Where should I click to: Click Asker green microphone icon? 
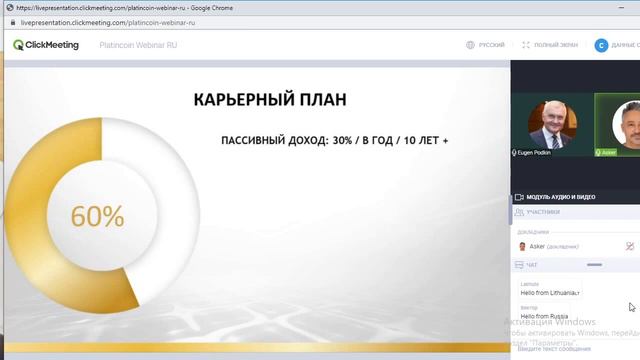pyautogui.click(x=598, y=153)
